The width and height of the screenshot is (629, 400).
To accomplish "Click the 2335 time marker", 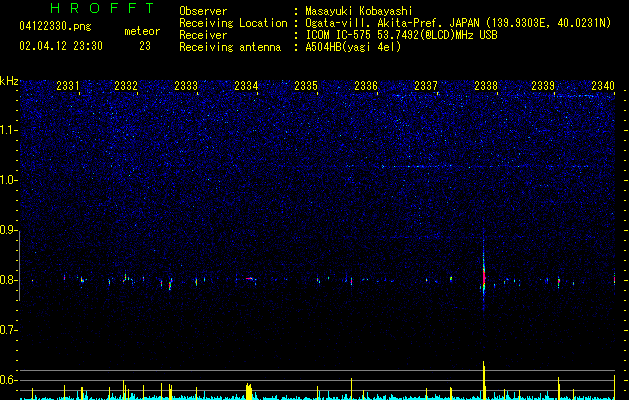I will click(306, 86).
